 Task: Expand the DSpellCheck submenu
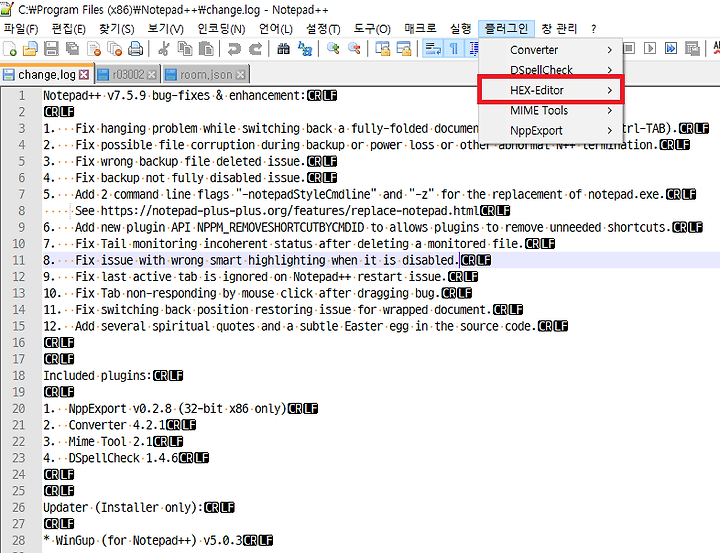pos(551,70)
